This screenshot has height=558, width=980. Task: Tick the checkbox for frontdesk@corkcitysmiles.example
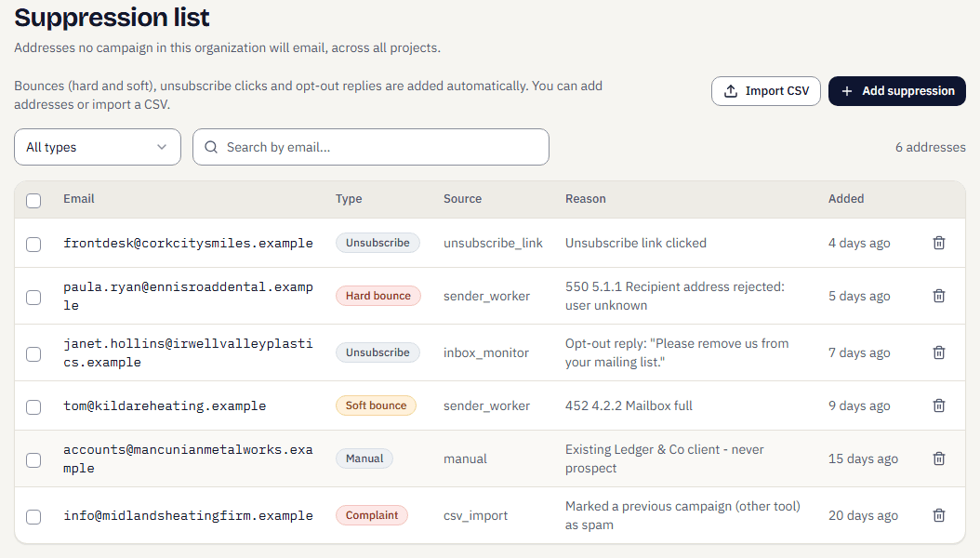[x=33, y=245]
